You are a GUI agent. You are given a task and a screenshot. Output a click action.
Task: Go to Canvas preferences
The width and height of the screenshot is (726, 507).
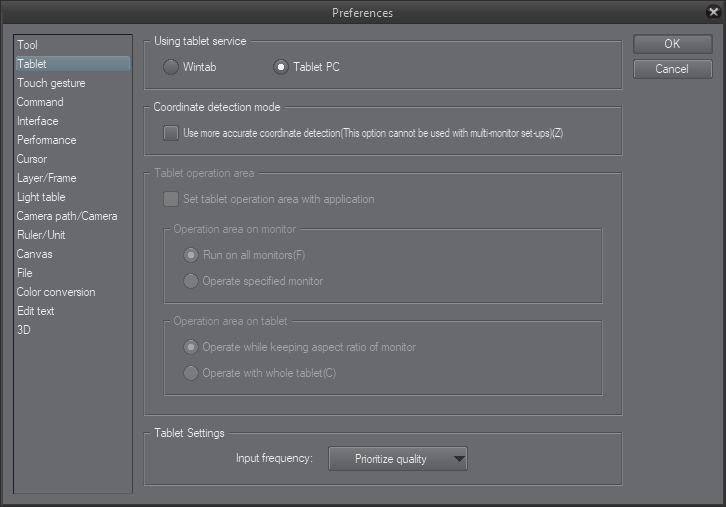(35, 254)
